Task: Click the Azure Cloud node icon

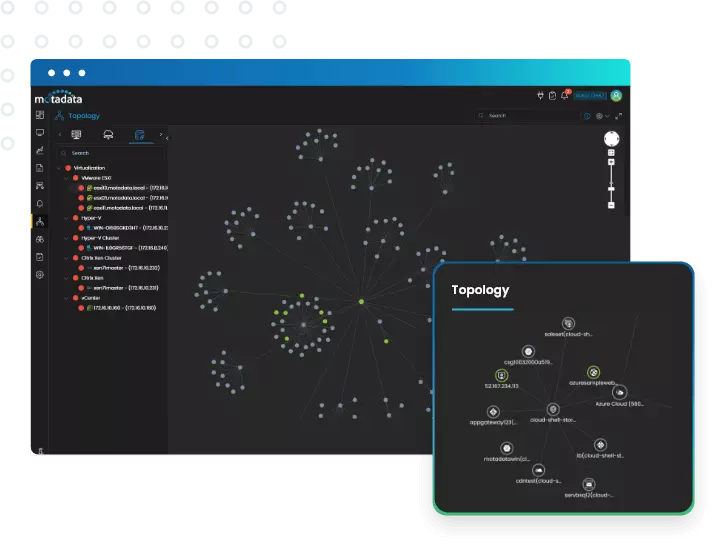Action: (x=620, y=392)
